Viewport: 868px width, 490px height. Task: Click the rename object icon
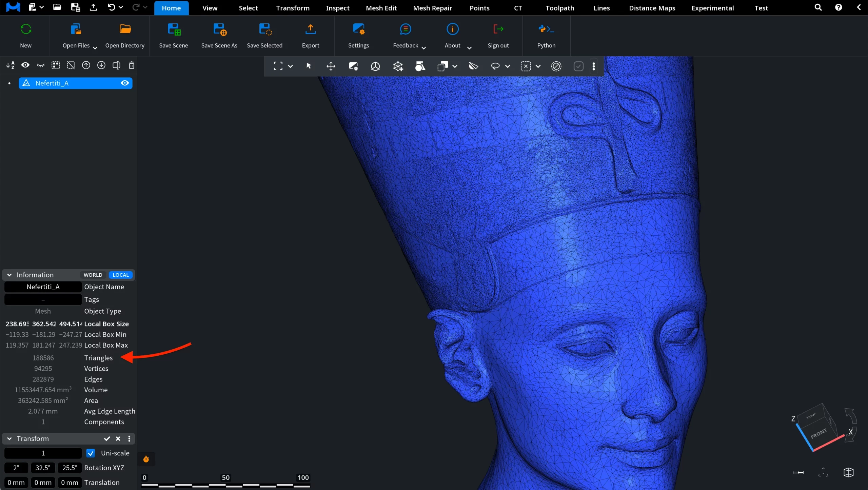(x=116, y=65)
